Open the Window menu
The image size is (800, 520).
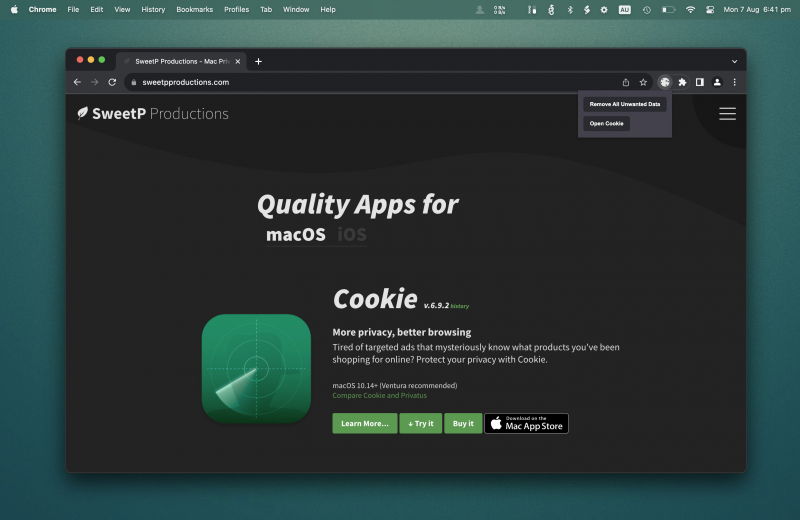(296, 9)
